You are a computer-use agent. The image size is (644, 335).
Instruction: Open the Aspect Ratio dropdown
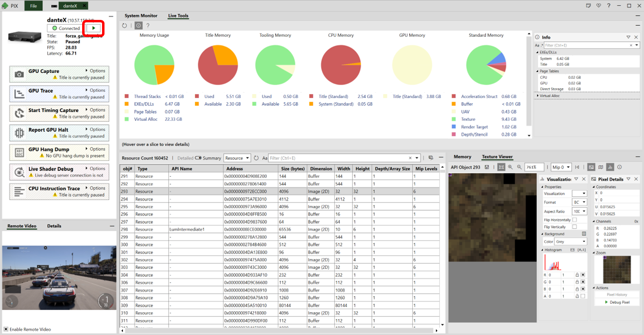pyautogui.click(x=580, y=212)
